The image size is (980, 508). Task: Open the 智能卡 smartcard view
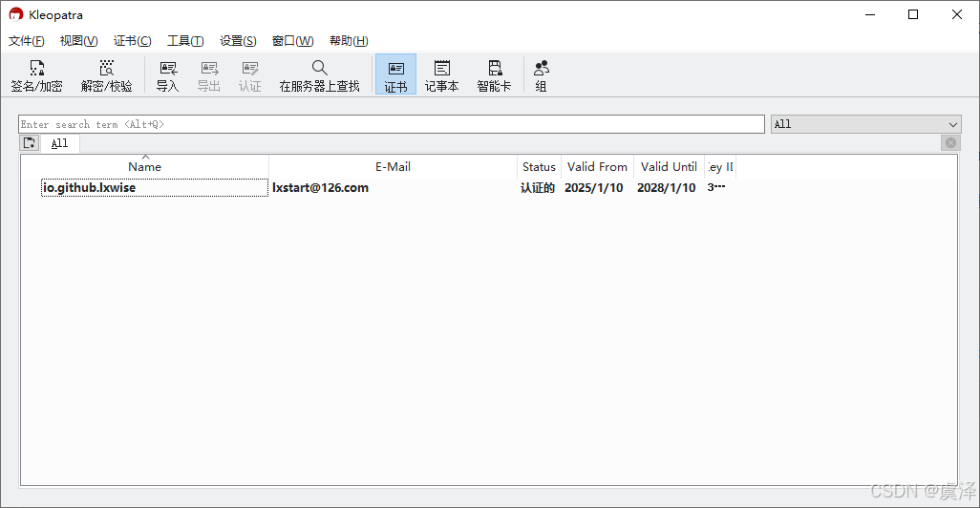[x=494, y=75]
